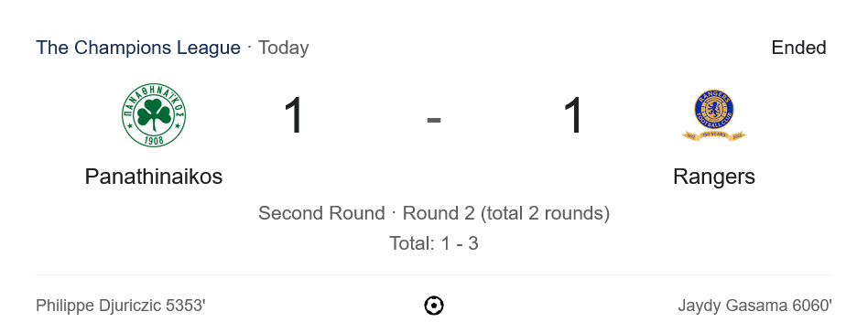Open the Rangers team name
The width and height of the screenshot is (868, 333).
[714, 177]
